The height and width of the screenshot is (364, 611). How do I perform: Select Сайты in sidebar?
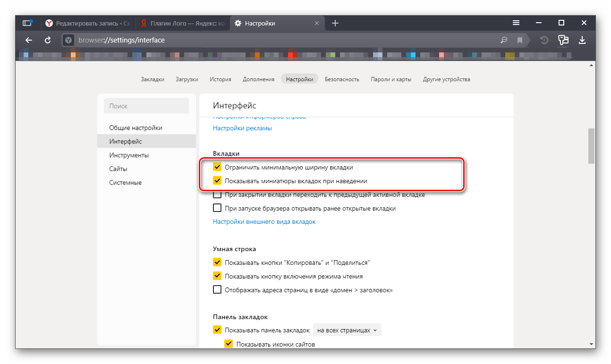click(x=146, y=169)
